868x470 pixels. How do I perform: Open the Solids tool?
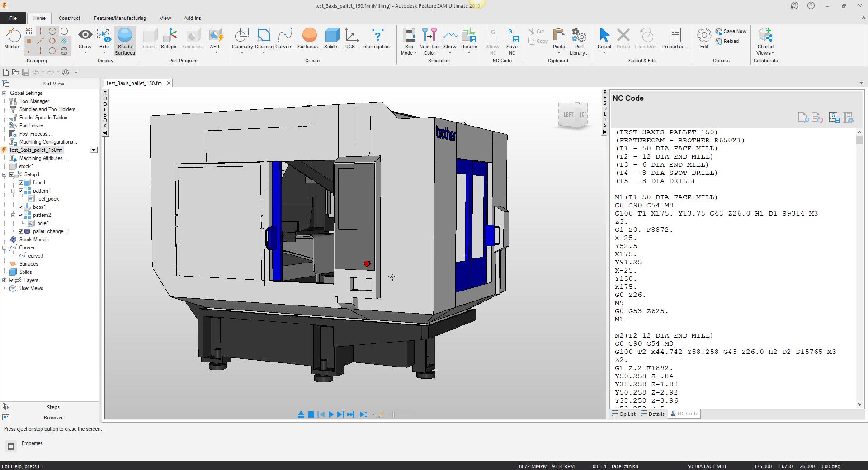coord(332,39)
